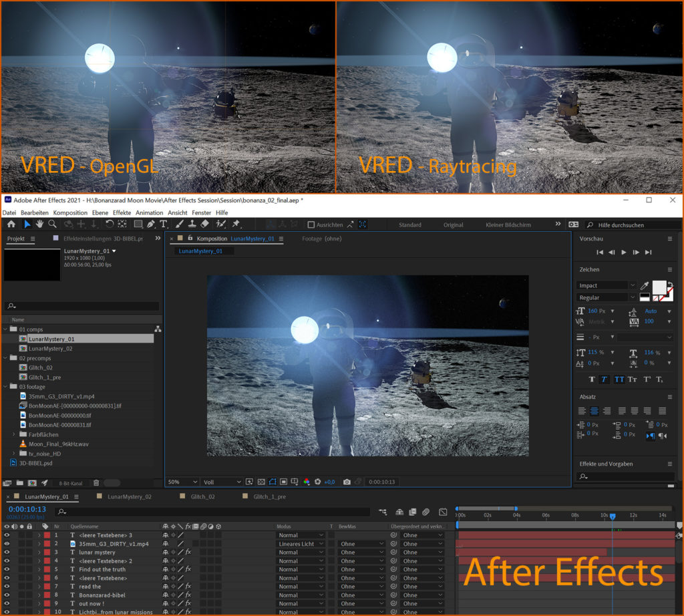Open the Impact font family dropdown
This screenshot has width=684, height=616.
(x=607, y=285)
